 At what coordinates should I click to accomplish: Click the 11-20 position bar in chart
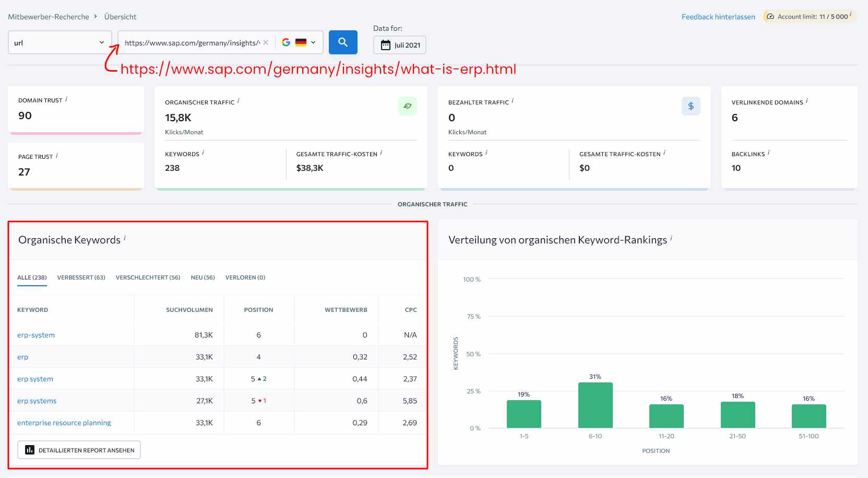[666, 416]
